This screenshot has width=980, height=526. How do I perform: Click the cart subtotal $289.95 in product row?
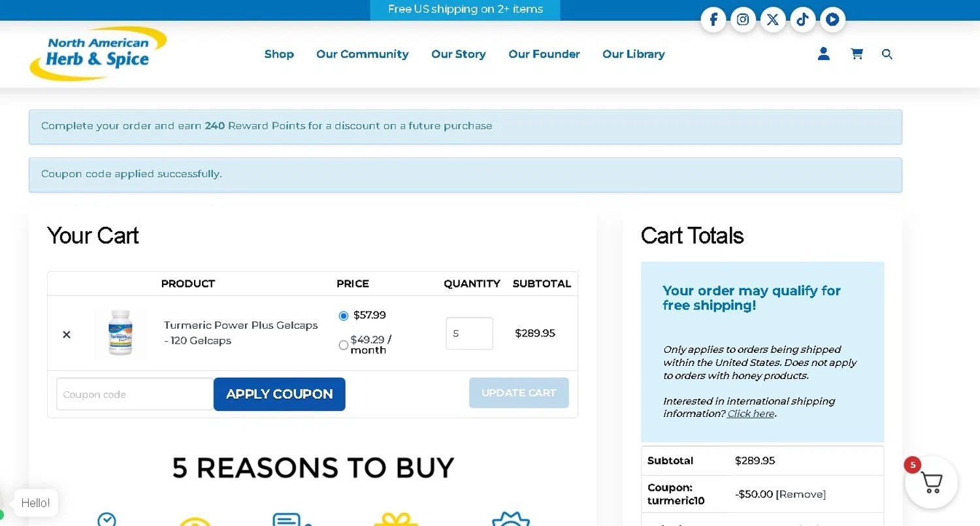coord(535,333)
